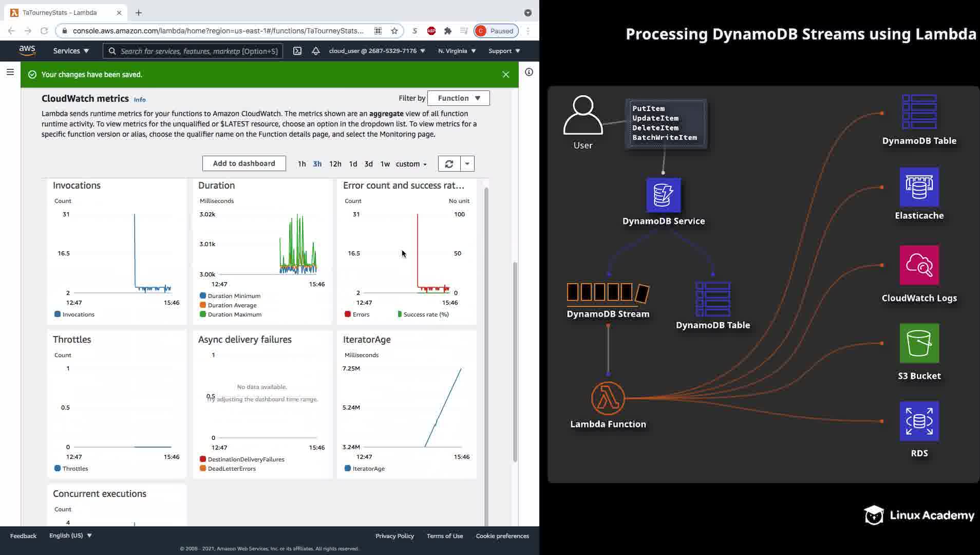The height and width of the screenshot is (555, 980).
Task: Dismiss the changes saved banner
Action: pyautogui.click(x=505, y=75)
